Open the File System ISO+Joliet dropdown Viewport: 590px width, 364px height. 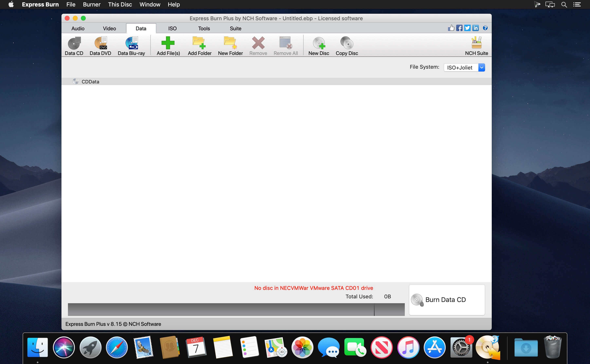[x=464, y=68]
